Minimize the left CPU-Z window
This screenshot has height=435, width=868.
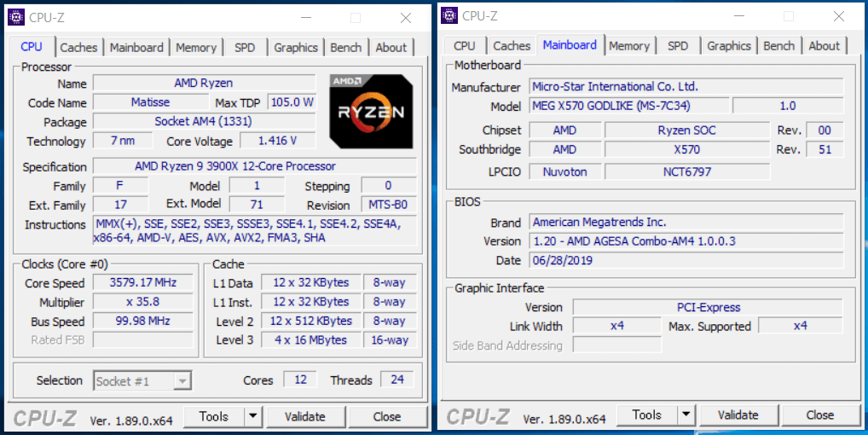(306, 18)
